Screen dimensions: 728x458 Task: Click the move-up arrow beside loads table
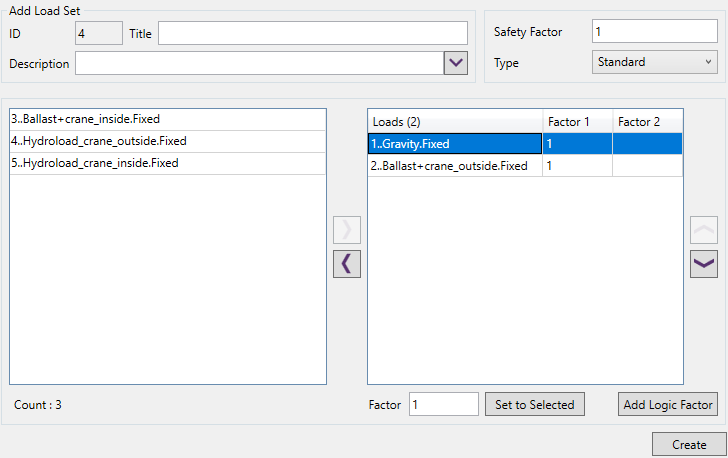(x=704, y=229)
